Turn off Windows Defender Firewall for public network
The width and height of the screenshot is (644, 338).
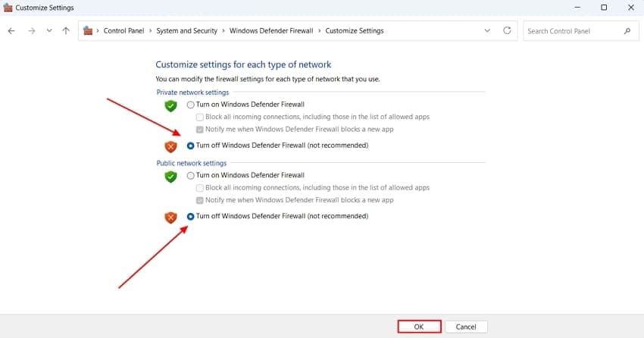pyautogui.click(x=190, y=217)
